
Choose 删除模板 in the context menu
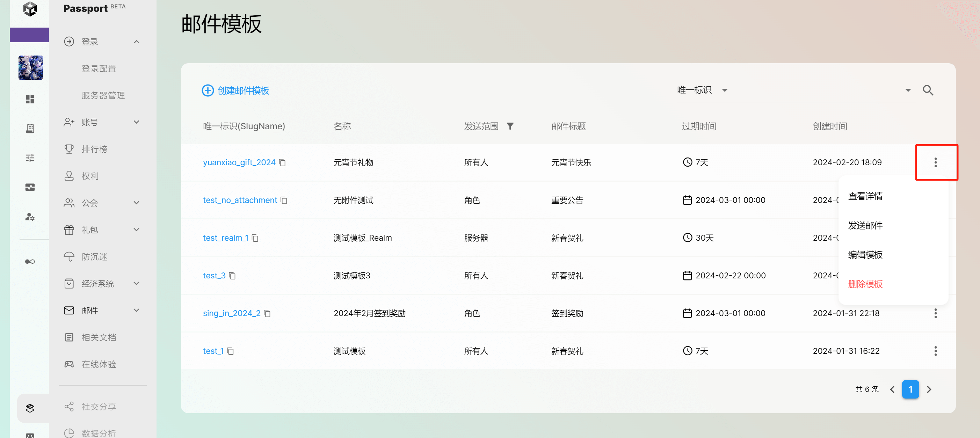click(x=865, y=284)
